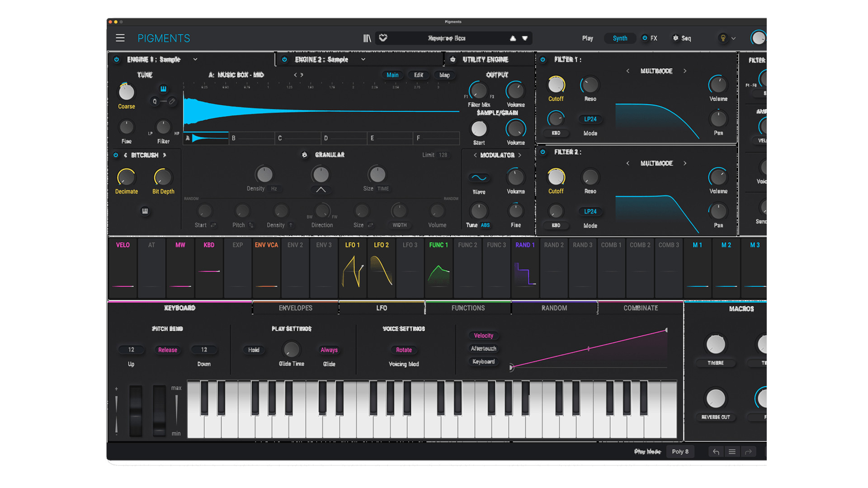Image resolution: width=868 pixels, height=488 pixels.
Task: Open the Engine 2 Sample type dropdown
Action: [x=362, y=59]
